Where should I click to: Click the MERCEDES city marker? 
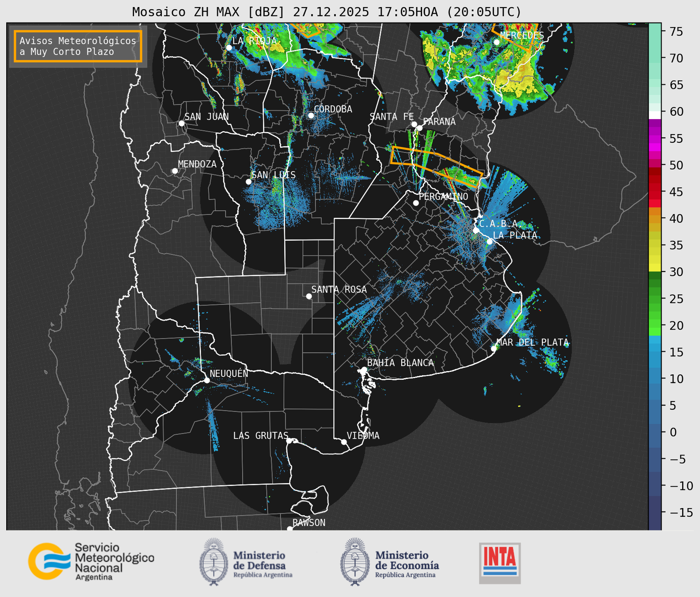[496, 42]
